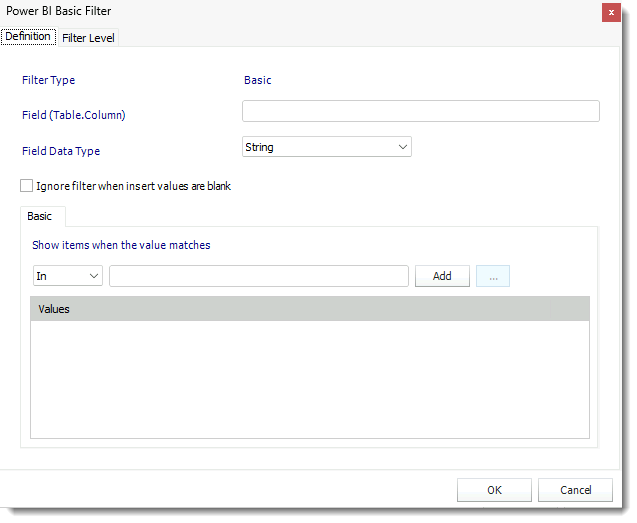Enable Ignore filter when insert values are blank

tap(27, 186)
